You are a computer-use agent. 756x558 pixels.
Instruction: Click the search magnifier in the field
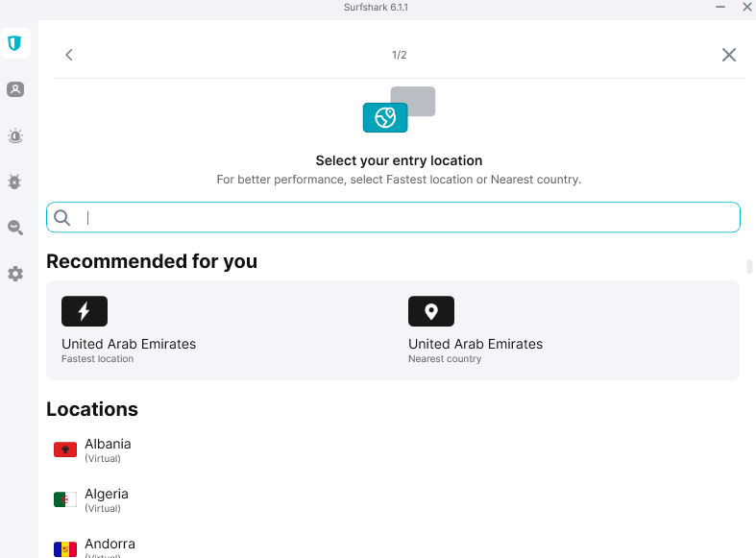pyautogui.click(x=61, y=218)
